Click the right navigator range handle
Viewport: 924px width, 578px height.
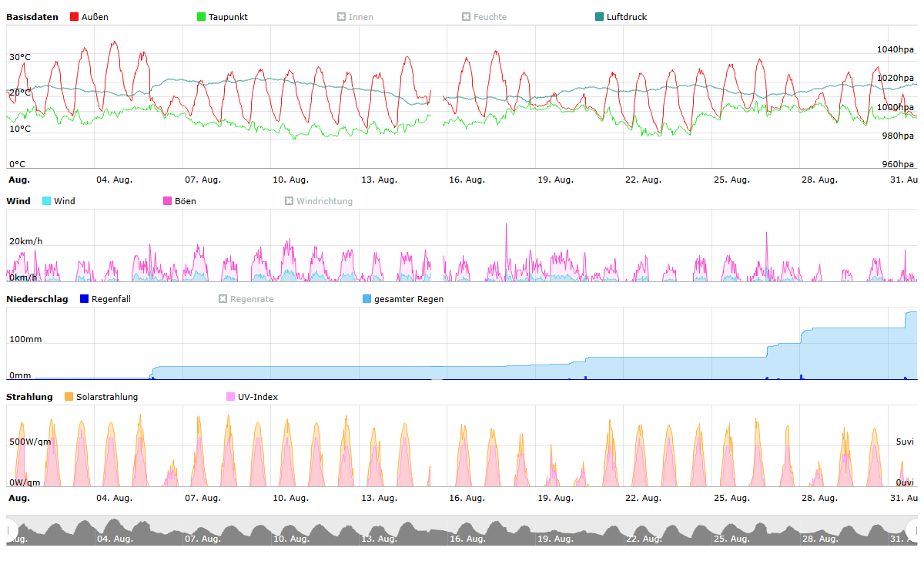912,530
